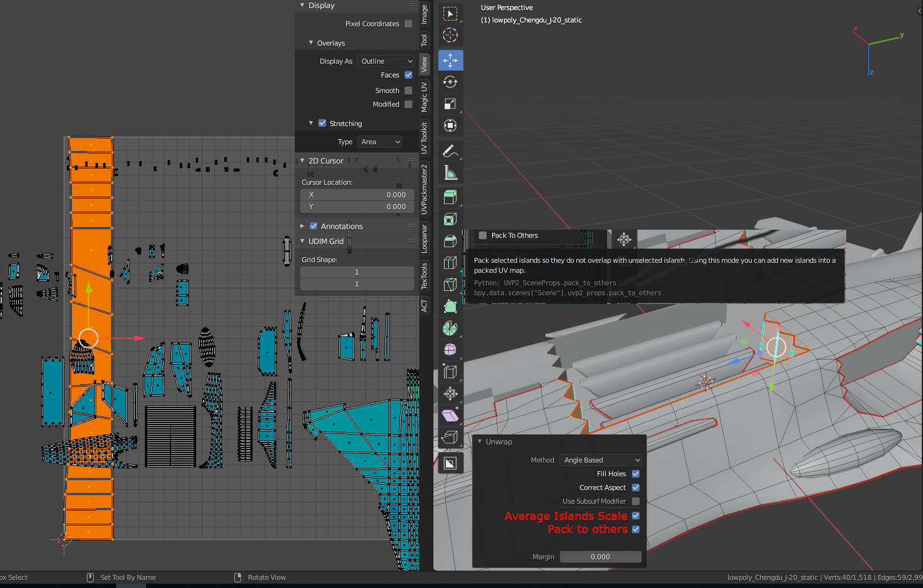
Task: Select the Scale tool
Action: coord(450,104)
